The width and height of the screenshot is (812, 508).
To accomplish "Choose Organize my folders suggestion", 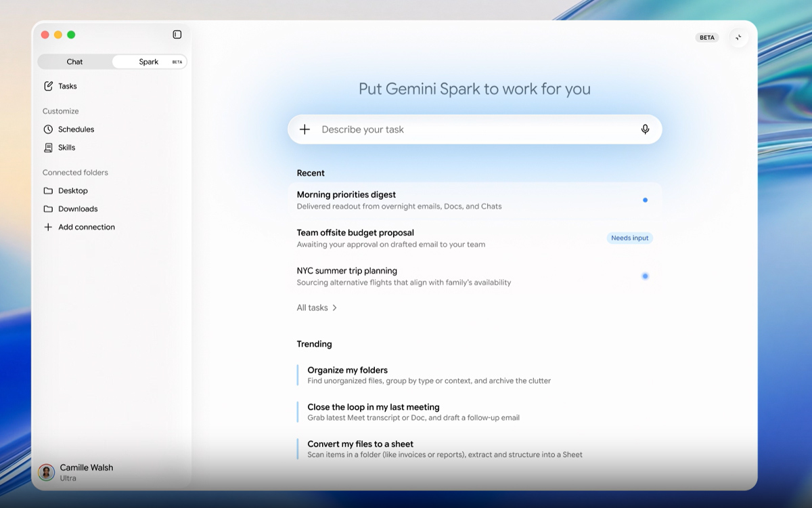I will tap(429, 375).
